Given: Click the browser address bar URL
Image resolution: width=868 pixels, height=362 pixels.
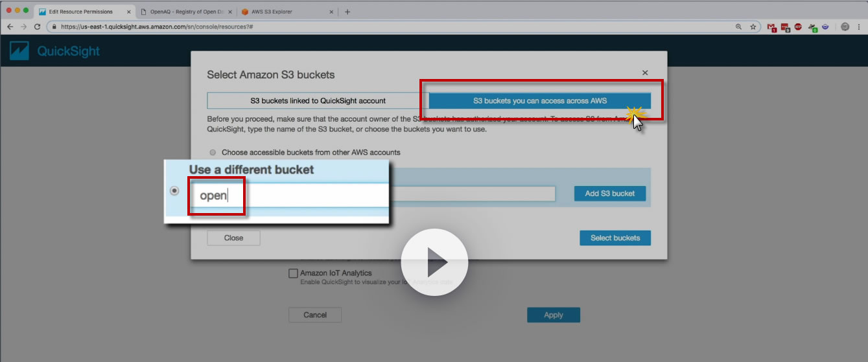Looking at the screenshot, I should [157, 27].
